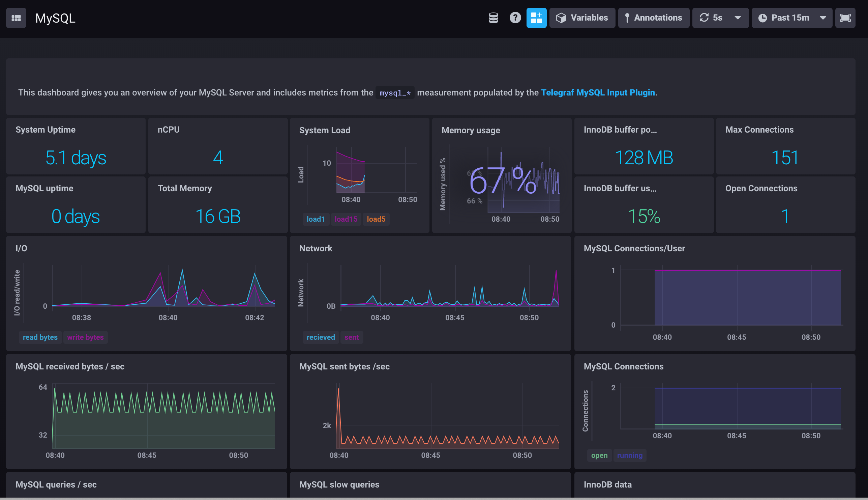The width and height of the screenshot is (868, 500).
Task: Follow the Telegraf MySQL Input Plugin link
Action: pos(598,92)
